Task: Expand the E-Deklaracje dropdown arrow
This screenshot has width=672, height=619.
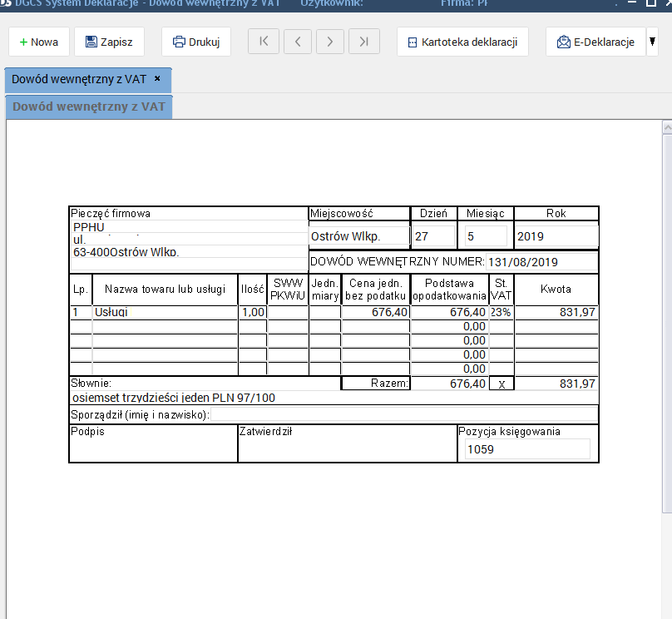Action: [x=652, y=42]
